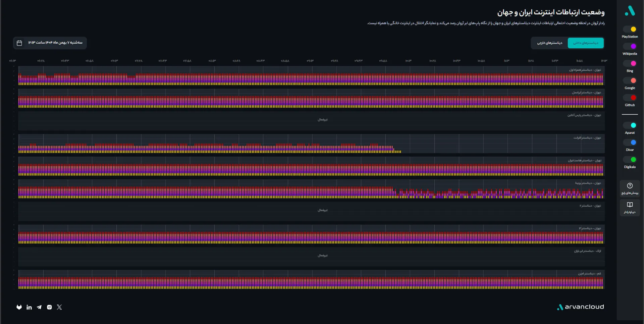Viewport: 644px width, 324px height.
Task: Click the Telegram paper-plane icon
Action: pyautogui.click(x=39, y=307)
